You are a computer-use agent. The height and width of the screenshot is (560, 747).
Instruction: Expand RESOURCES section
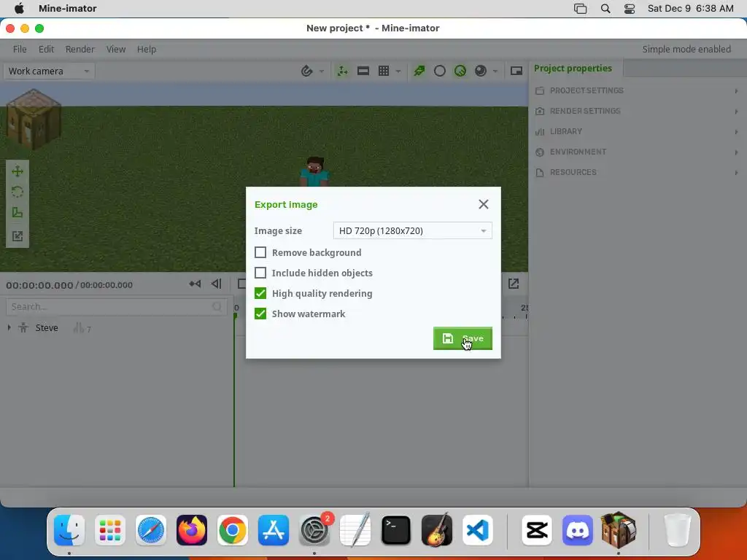[x=638, y=172]
